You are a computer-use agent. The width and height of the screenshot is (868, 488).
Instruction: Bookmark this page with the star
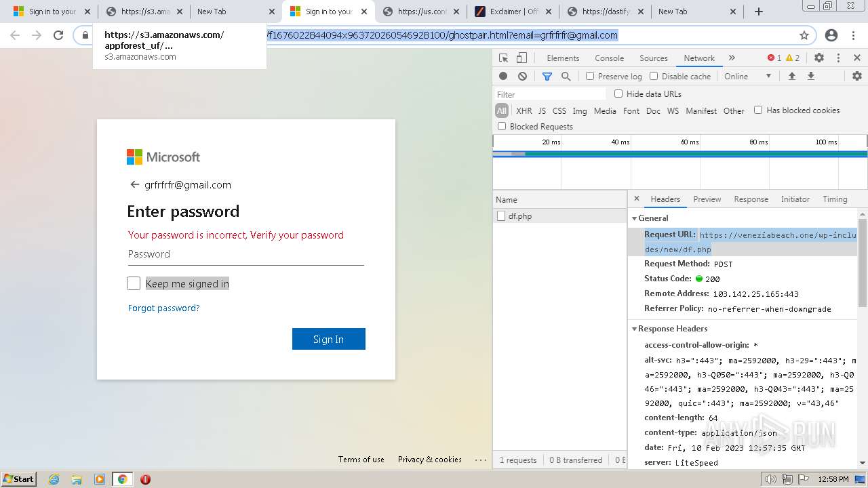click(804, 35)
